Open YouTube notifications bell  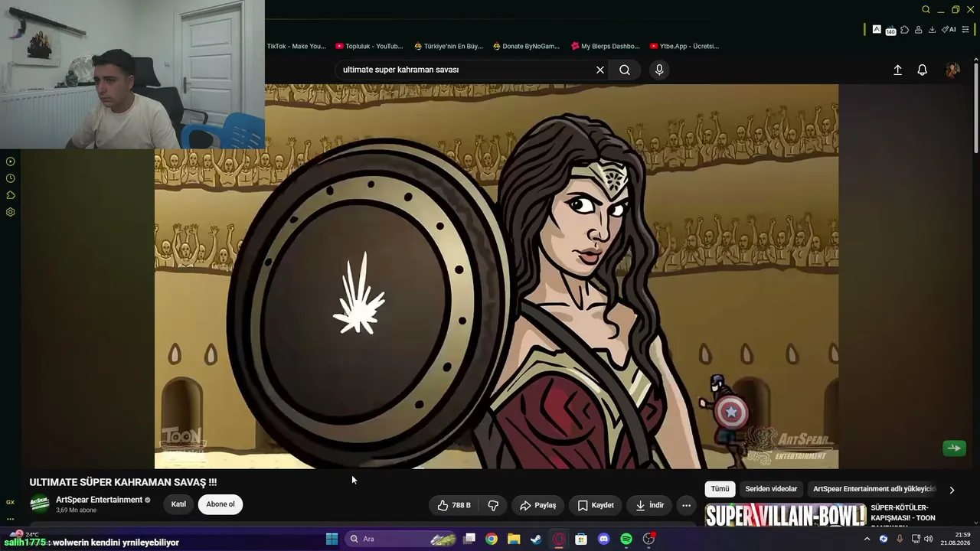(923, 70)
